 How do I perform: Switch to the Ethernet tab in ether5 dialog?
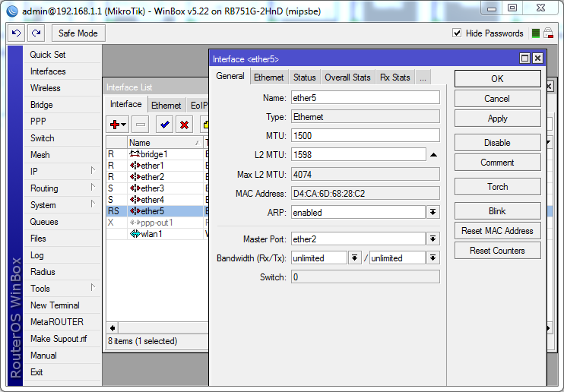[x=268, y=77]
